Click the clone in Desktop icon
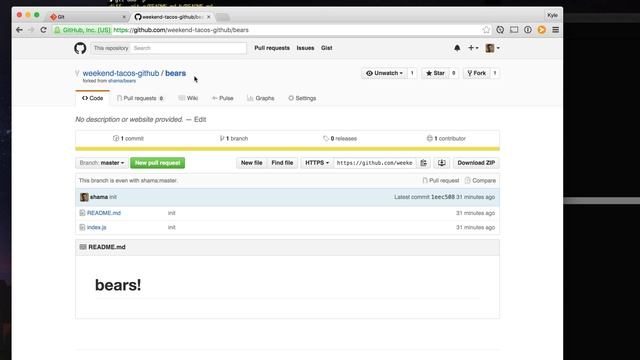Viewport: 640px width, 360px height. 442,163
